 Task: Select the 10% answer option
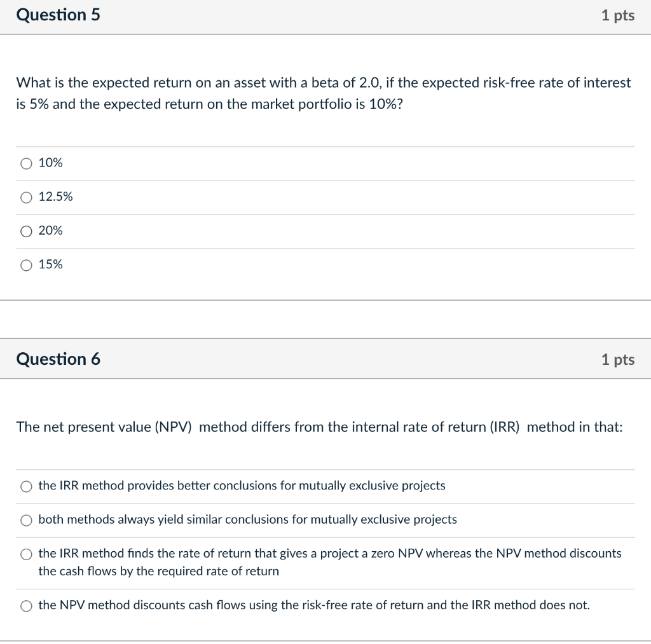click(x=26, y=163)
